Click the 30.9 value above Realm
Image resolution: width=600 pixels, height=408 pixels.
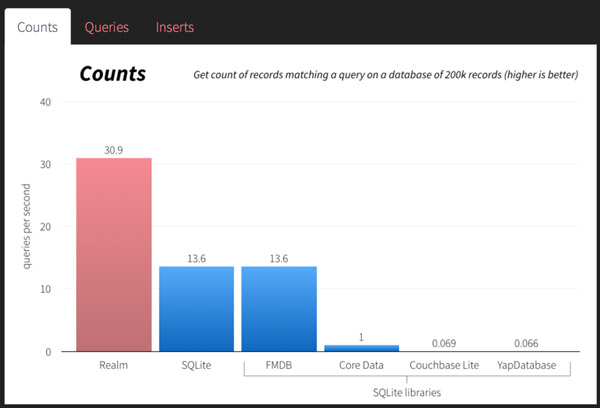coord(114,150)
